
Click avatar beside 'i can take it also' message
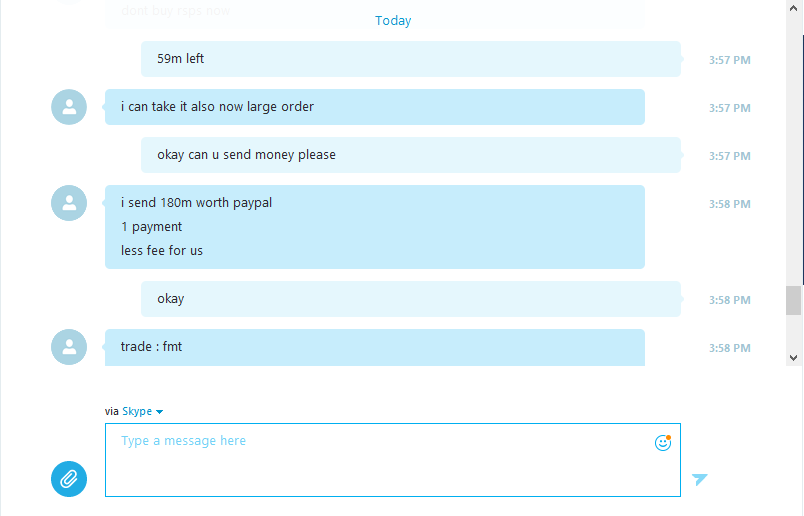click(69, 107)
